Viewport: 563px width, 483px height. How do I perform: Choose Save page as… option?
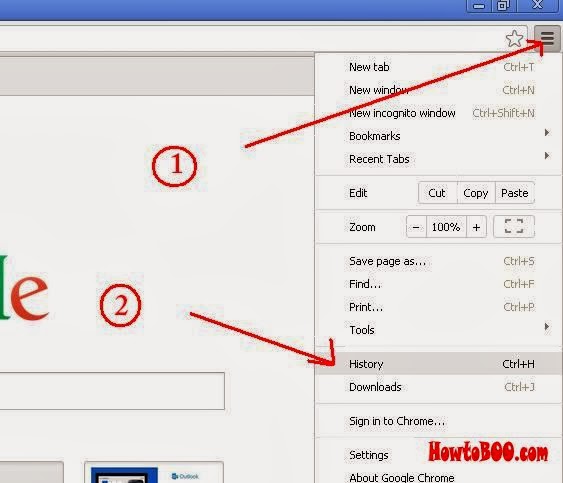pos(438,261)
